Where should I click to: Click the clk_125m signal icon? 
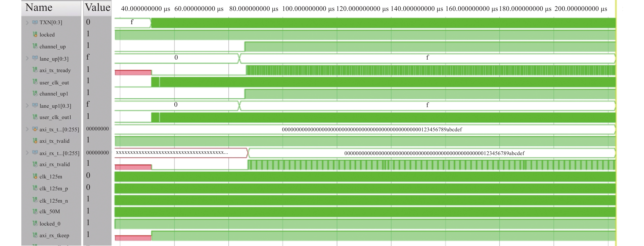click(x=35, y=176)
